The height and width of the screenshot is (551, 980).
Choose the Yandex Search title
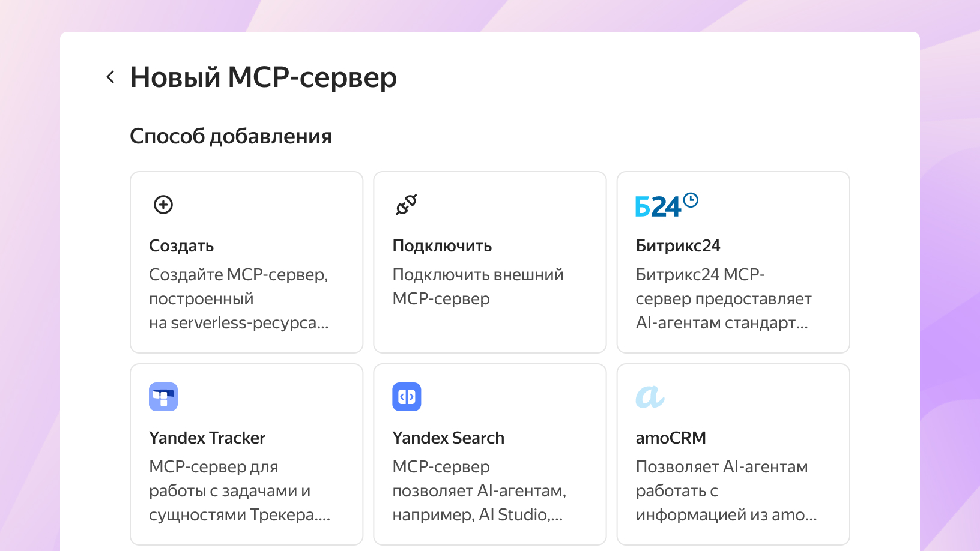[449, 438]
